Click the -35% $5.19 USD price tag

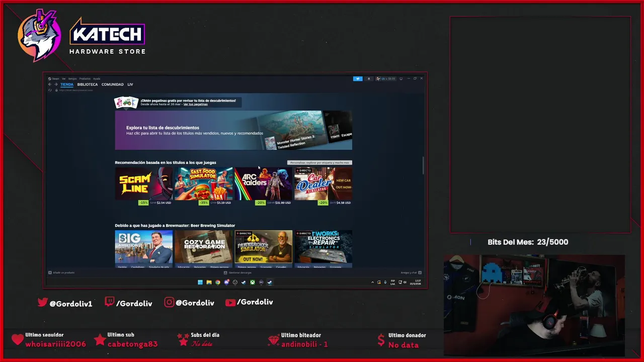215,203
